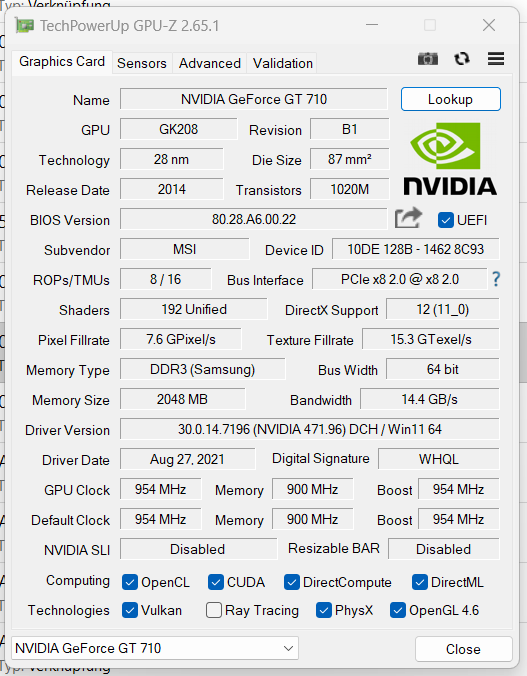Click the Driver Version text field
527x676 pixels.
[x=310, y=429]
